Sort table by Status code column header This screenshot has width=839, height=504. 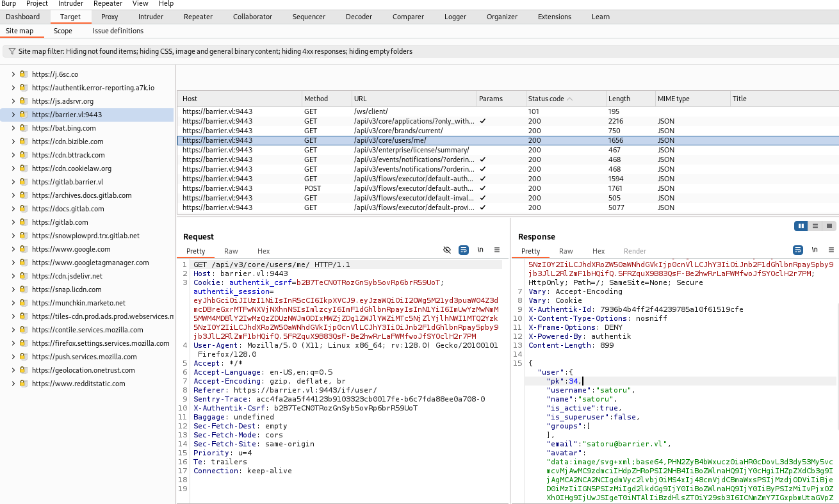(566, 99)
